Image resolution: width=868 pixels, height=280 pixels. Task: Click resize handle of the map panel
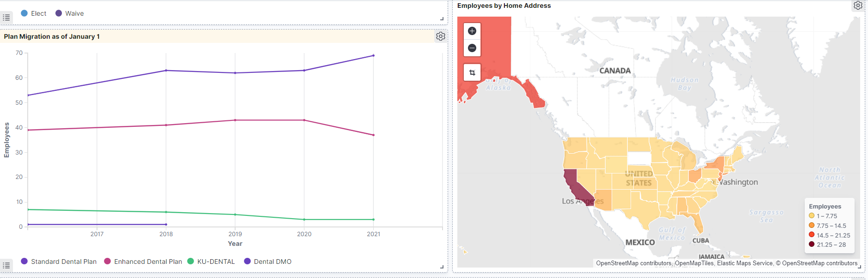[x=860, y=267]
